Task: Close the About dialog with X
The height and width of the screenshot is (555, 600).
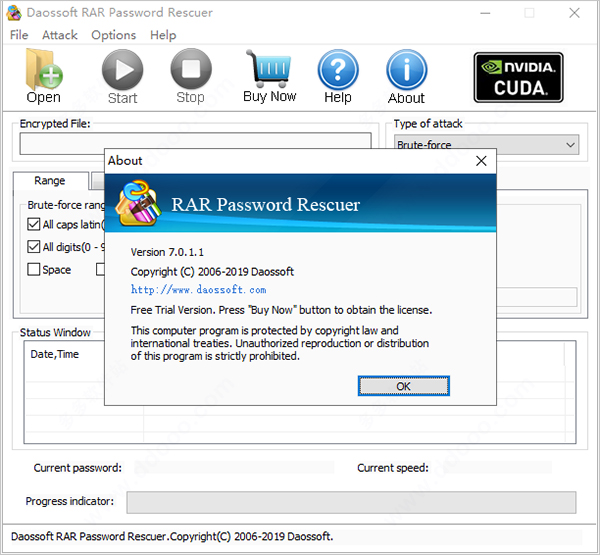Action: tap(481, 161)
